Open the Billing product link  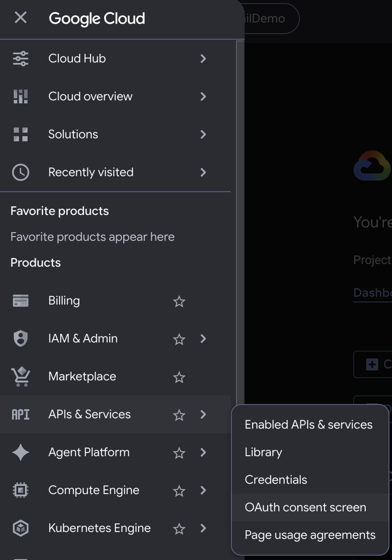(x=64, y=301)
